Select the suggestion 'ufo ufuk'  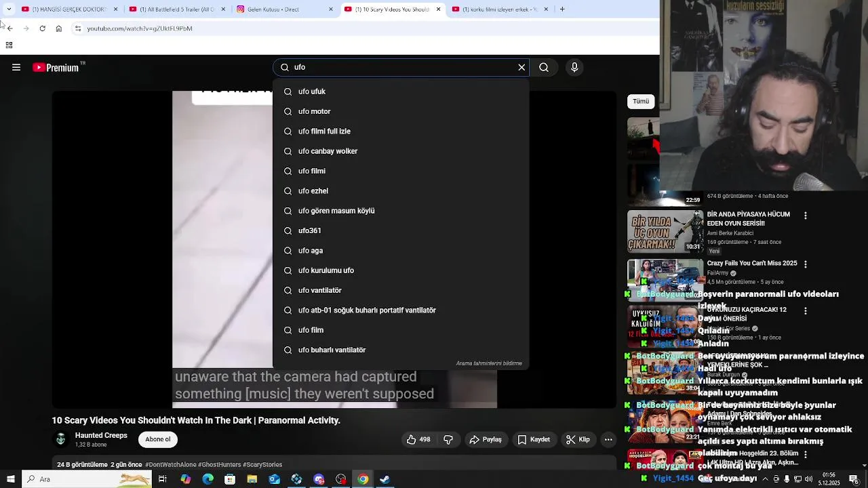pos(401,91)
